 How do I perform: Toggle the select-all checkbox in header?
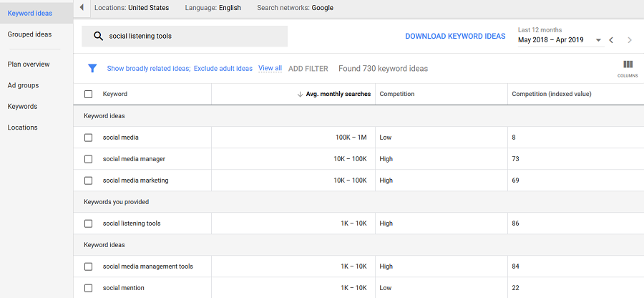[88, 94]
